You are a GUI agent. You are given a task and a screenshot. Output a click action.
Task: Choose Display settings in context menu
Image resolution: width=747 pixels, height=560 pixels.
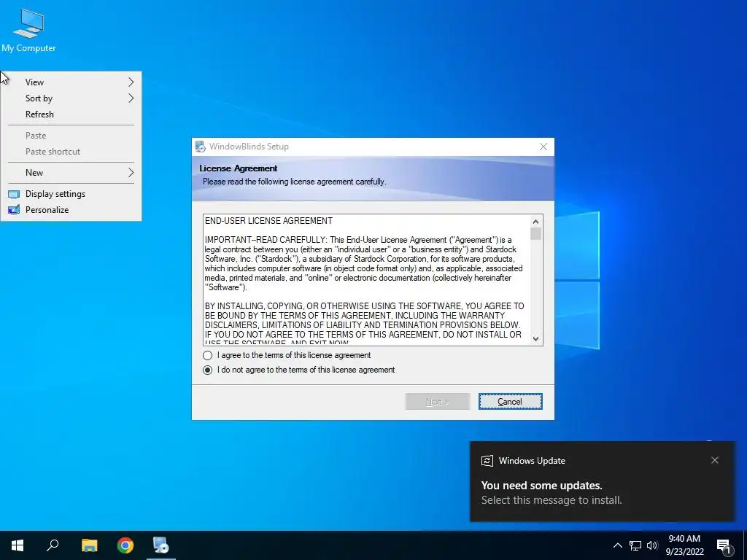point(71,194)
